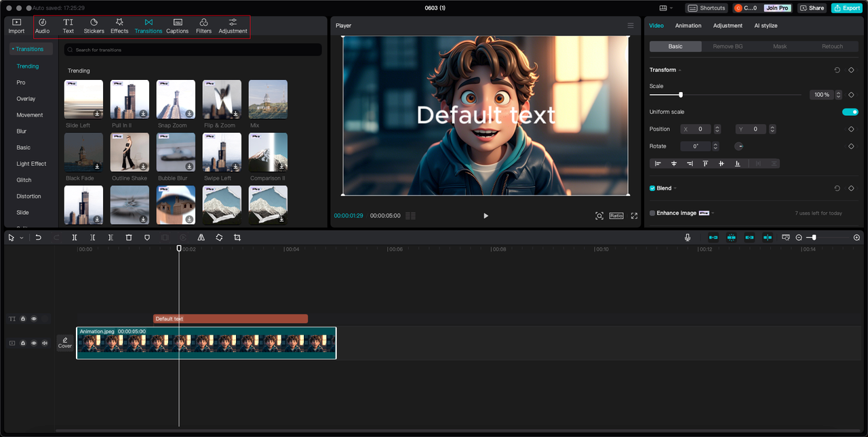Delete the selected clip with trash icon
Image resolution: width=868 pixels, height=437 pixels.
pos(129,238)
